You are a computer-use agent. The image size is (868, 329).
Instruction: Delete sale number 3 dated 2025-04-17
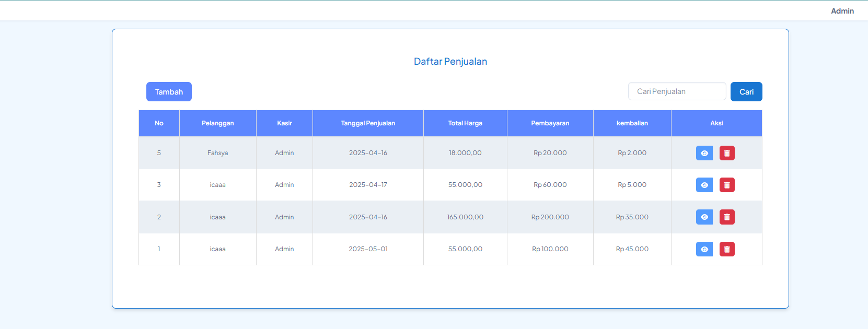pyautogui.click(x=727, y=185)
